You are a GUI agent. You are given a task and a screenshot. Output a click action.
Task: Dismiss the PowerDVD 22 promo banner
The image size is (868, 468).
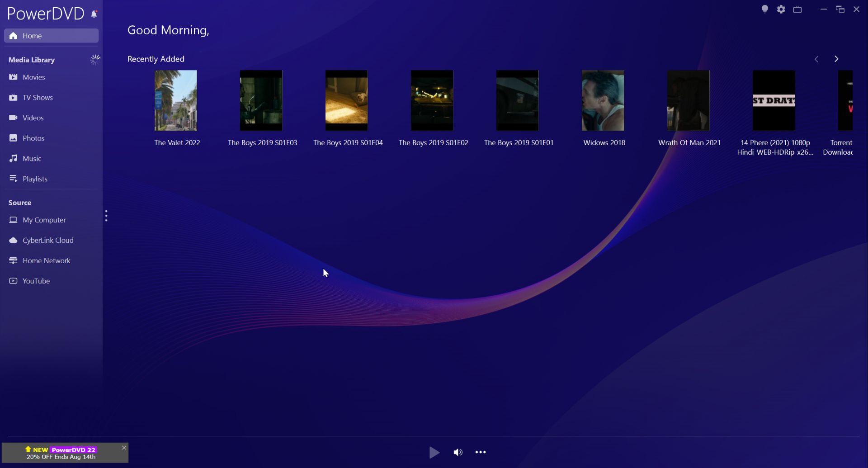(x=124, y=448)
